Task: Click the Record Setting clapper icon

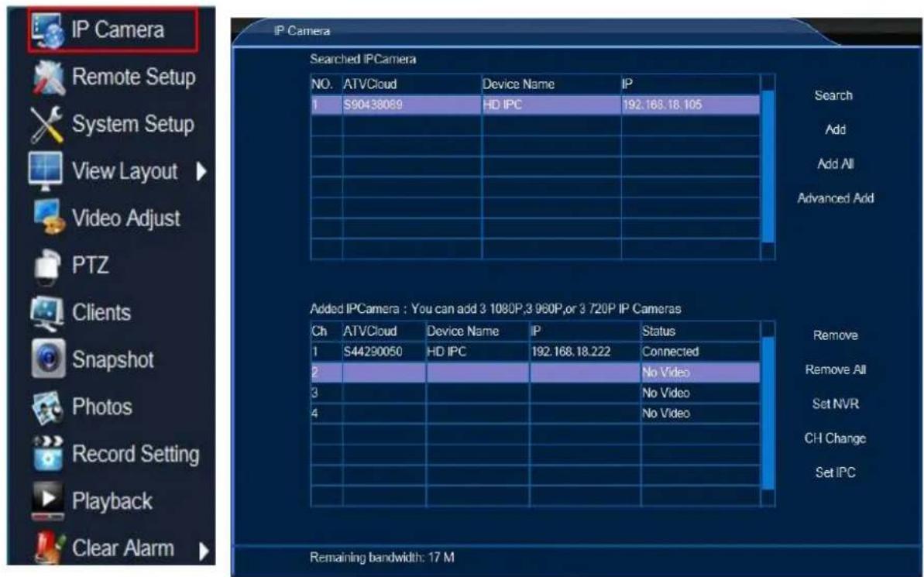Action: click(48, 454)
